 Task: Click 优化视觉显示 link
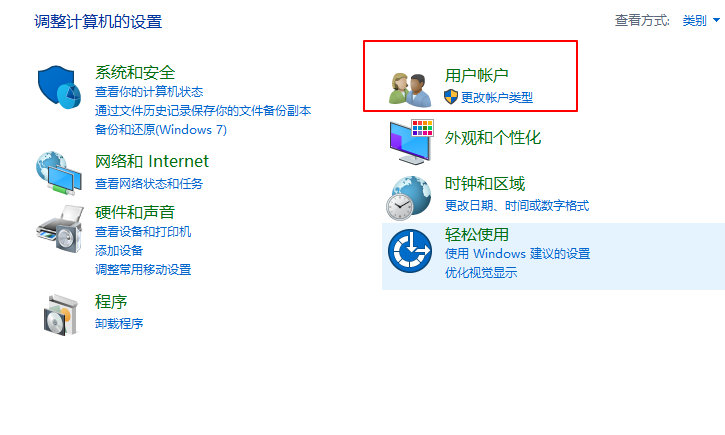point(481,273)
